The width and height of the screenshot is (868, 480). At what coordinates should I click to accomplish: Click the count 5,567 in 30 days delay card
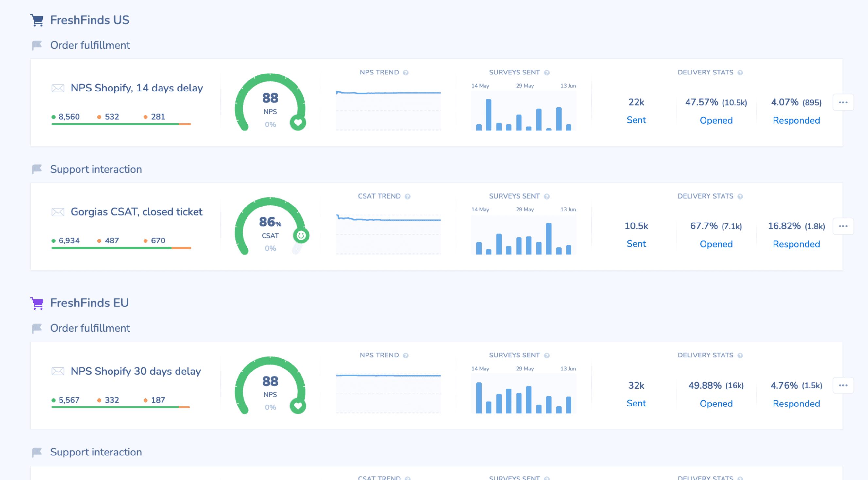69,400
